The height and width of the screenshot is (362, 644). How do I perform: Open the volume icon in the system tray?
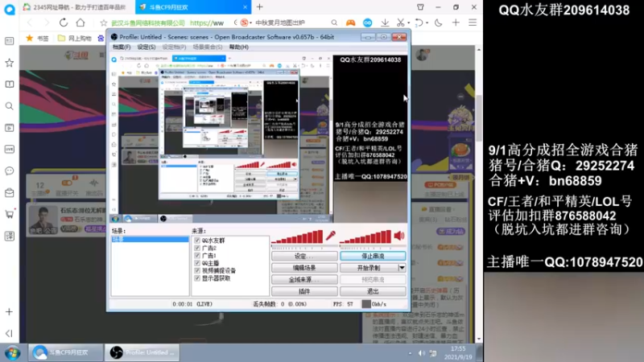point(421,353)
